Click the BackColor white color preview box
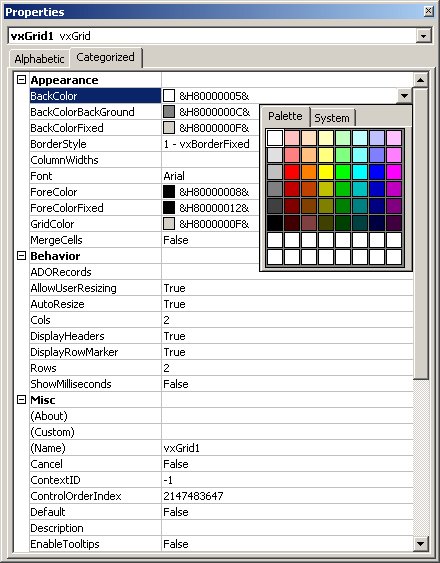 tap(169, 96)
